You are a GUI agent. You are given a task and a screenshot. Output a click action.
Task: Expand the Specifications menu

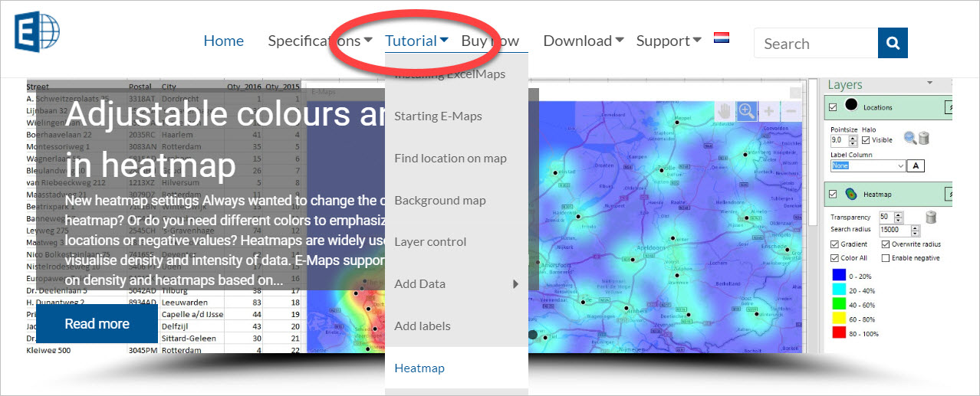point(320,41)
